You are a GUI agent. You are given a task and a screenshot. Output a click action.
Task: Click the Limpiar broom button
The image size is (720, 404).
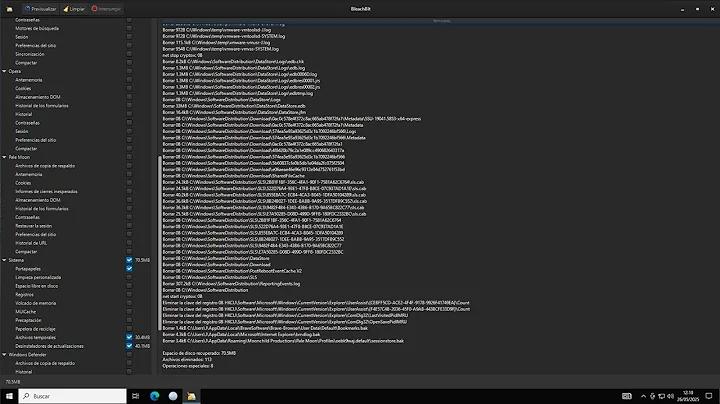coord(74,9)
